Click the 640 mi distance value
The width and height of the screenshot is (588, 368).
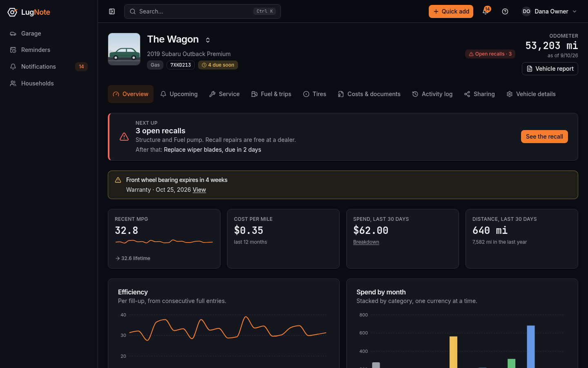[490, 231]
